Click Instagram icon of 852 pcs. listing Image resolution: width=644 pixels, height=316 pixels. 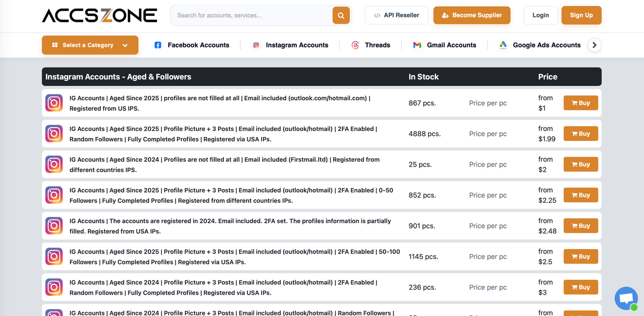54,195
